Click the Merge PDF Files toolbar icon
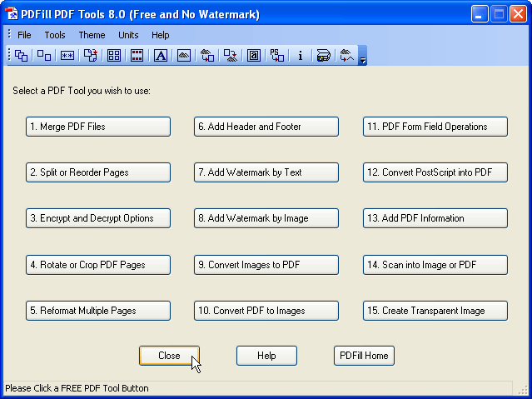 pyautogui.click(x=22, y=56)
